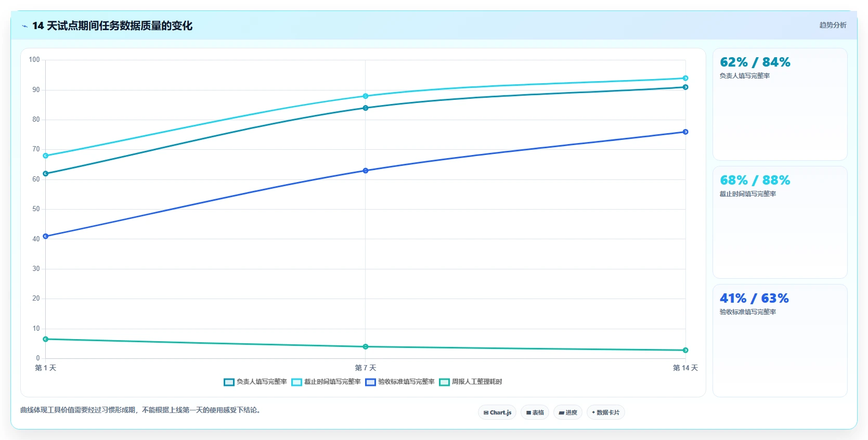This screenshot has width=868, height=440.
Task: Toggle 负责人填写完整率 series in the legend
Action: tap(255, 382)
